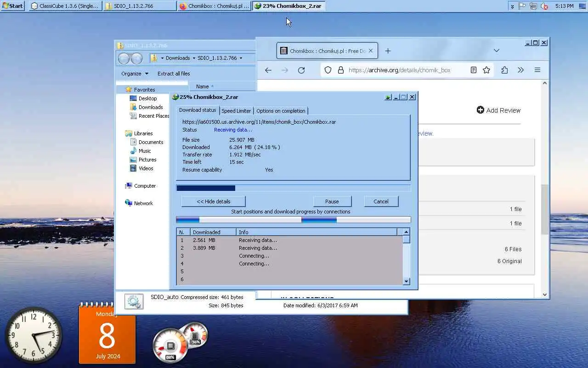Click Extract all files in Explorer toolbar
588x368 pixels.
tap(174, 74)
